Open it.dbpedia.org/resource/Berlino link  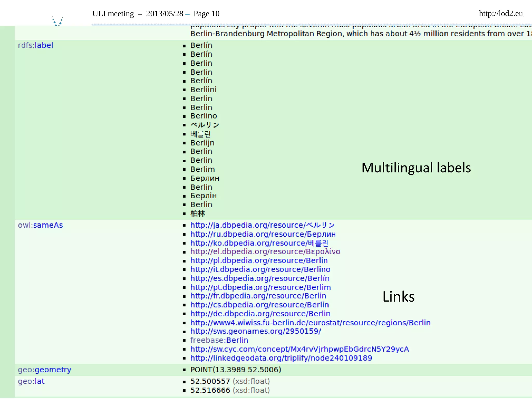pos(260,270)
